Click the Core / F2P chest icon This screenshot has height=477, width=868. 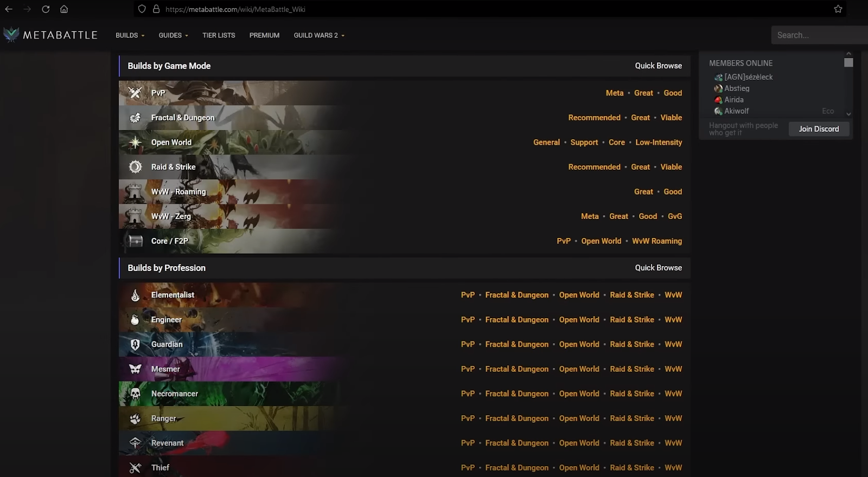(136, 241)
